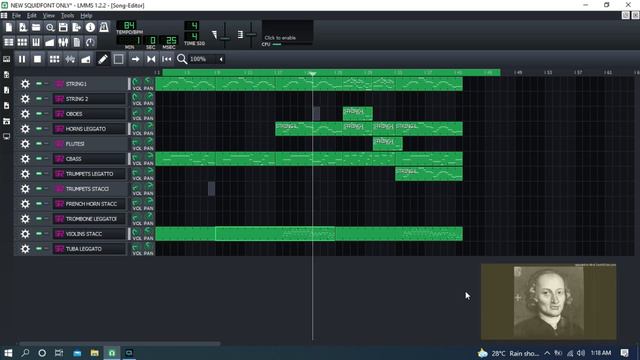The width and height of the screenshot is (640, 360).
Task: Open the Piano Roll
Action: (x=36, y=42)
